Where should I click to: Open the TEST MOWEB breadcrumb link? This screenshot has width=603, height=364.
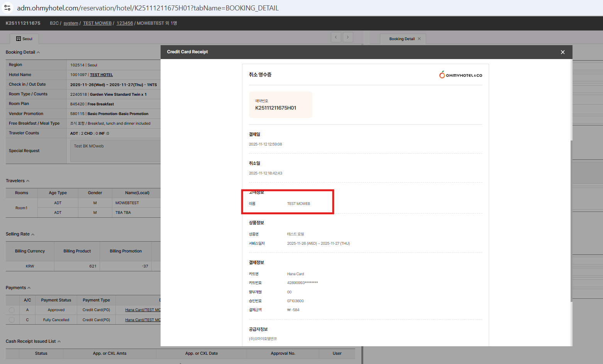97,23
